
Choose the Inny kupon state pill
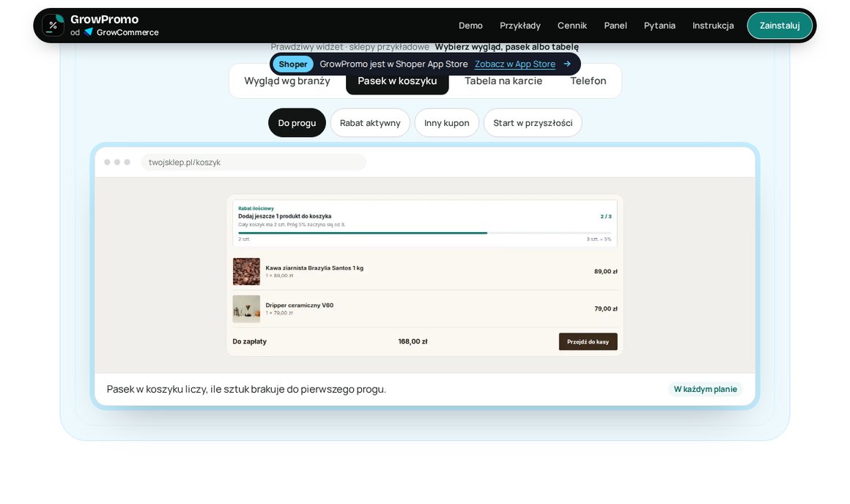coord(447,123)
